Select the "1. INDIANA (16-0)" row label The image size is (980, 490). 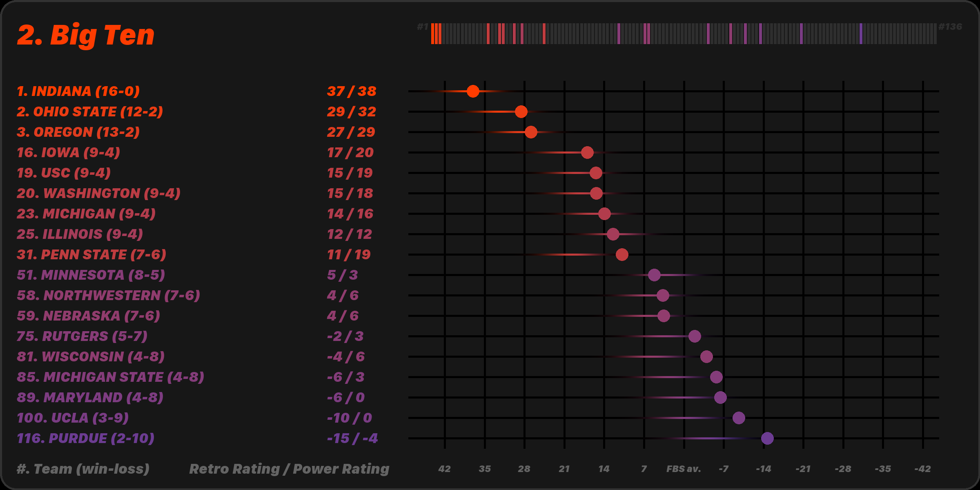[78, 91]
